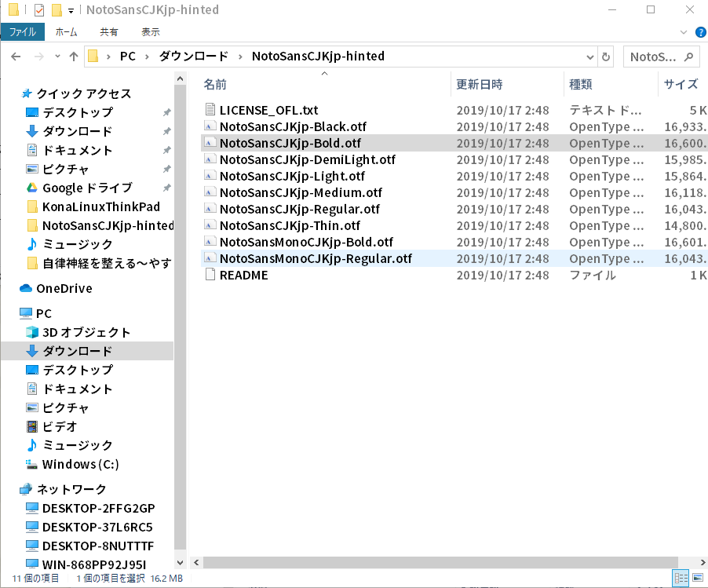This screenshot has height=588, width=708.
Task: Select the LICENSE_OFL.txt file icon
Action: click(x=210, y=110)
